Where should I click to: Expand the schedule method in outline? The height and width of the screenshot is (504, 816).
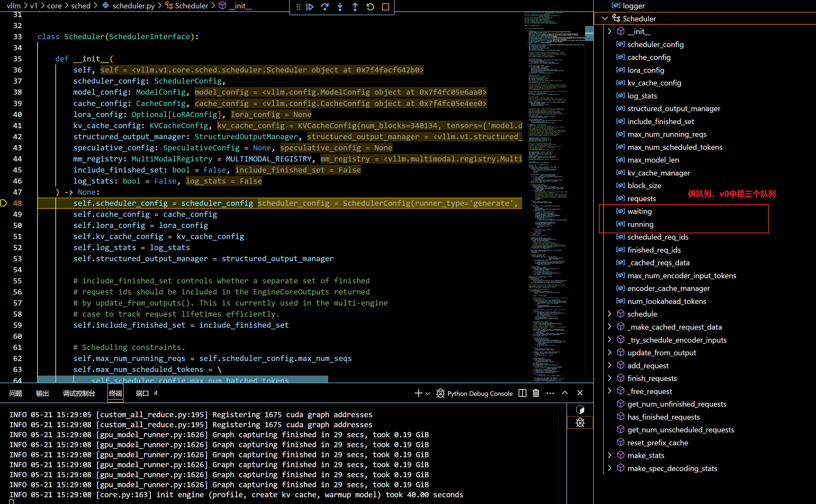(x=610, y=314)
